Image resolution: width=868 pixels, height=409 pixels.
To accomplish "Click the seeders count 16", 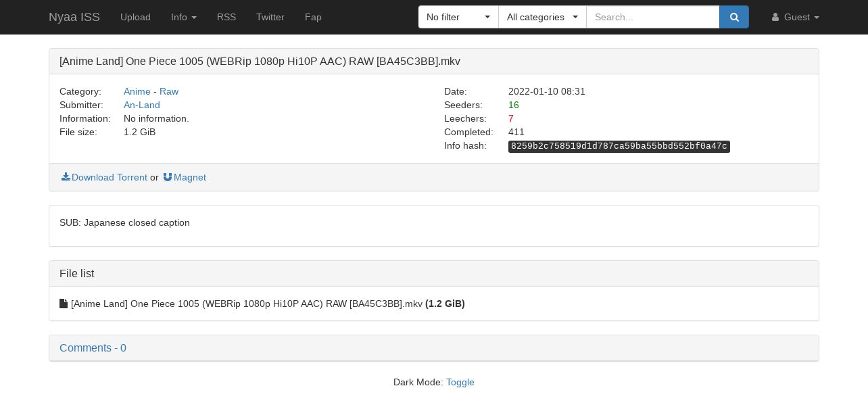I will coord(514,105).
